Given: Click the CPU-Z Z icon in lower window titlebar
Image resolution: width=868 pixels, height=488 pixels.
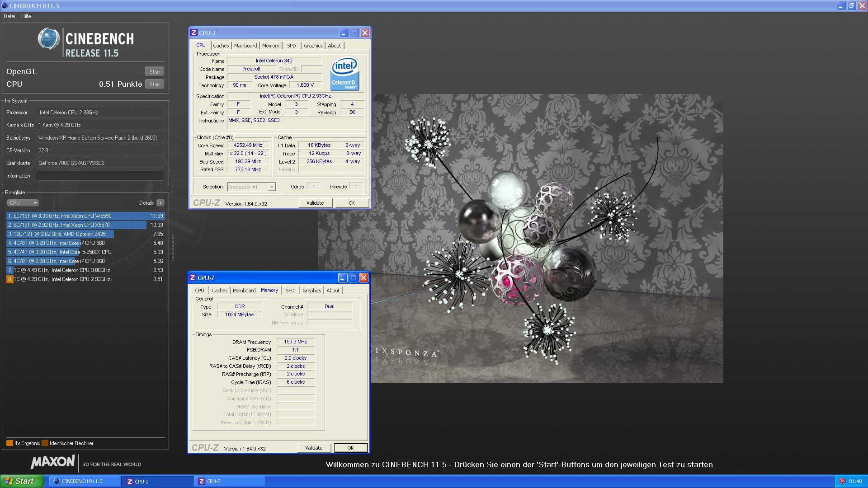Looking at the screenshot, I should (x=193, y=277).
